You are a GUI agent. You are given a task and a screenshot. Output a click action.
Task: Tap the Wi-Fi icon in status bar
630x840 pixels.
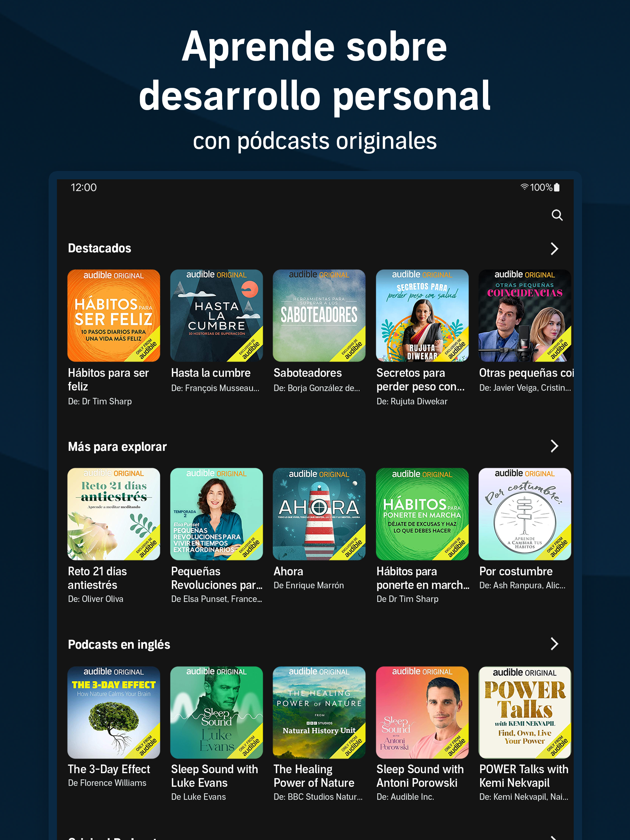[524, 186]
